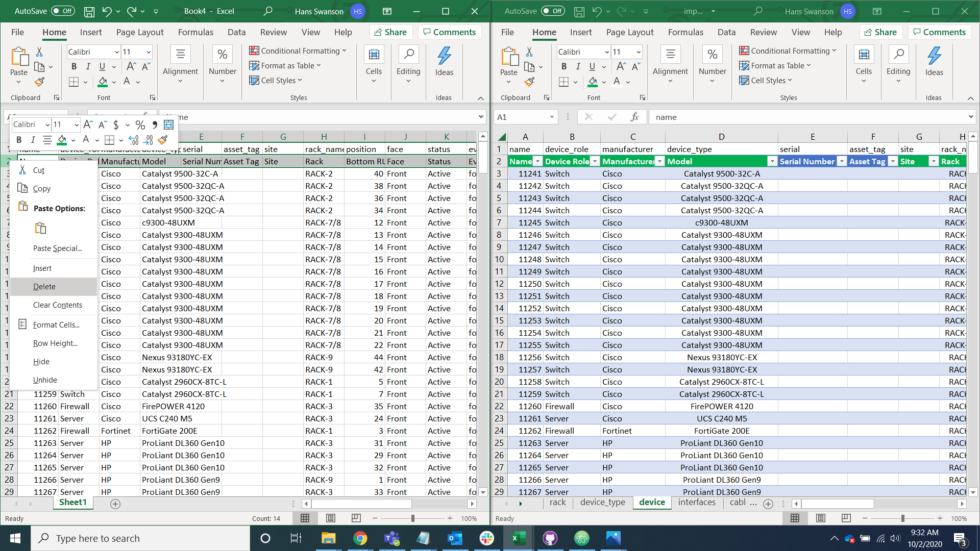The image size is (980, 551).
Task: Switch Book4 to Page Layout view
Action: pyautogui.click(x=331, y=518)
